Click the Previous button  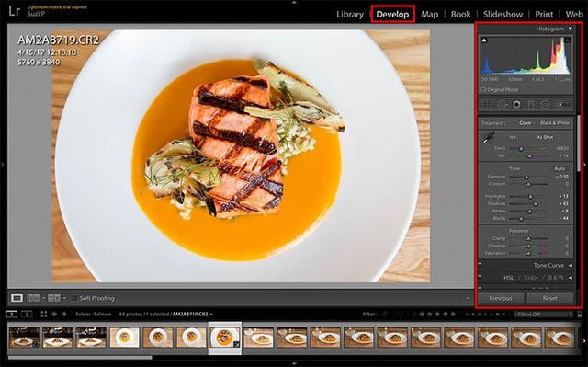coord(501,298)
